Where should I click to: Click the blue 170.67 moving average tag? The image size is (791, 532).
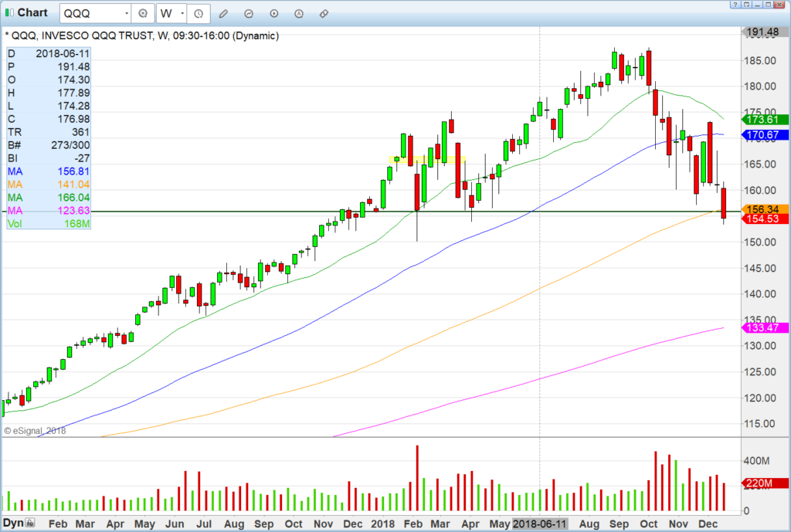[765, 135]
